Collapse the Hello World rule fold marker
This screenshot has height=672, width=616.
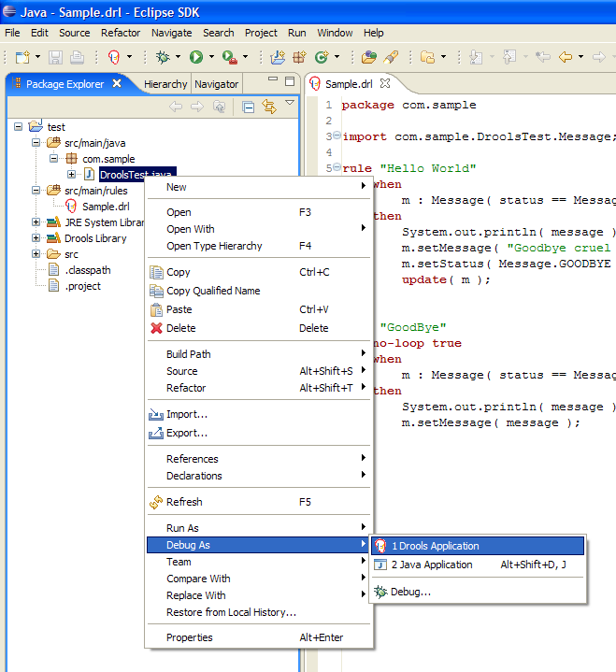(337, 169)
